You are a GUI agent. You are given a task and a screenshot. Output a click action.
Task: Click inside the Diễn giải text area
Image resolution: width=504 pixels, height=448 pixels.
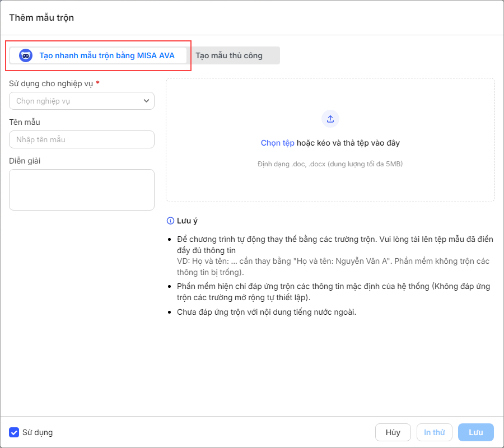click(82, 190)
